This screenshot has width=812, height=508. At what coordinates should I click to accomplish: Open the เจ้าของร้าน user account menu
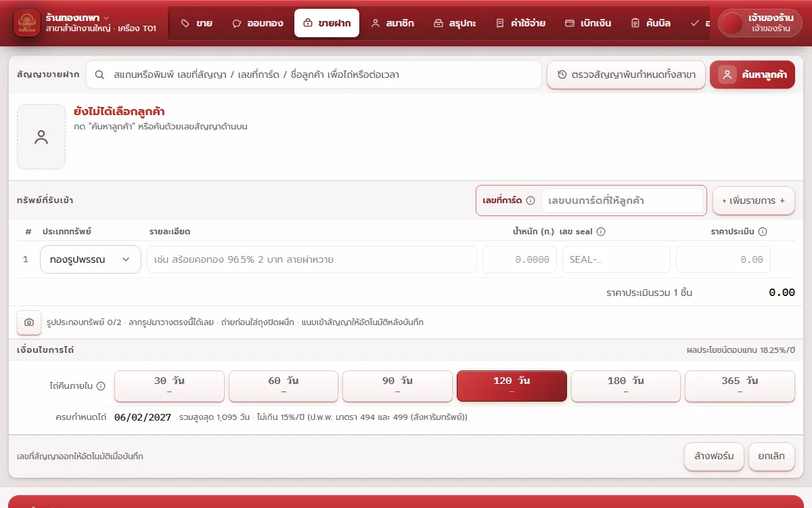tap(761, 23)
